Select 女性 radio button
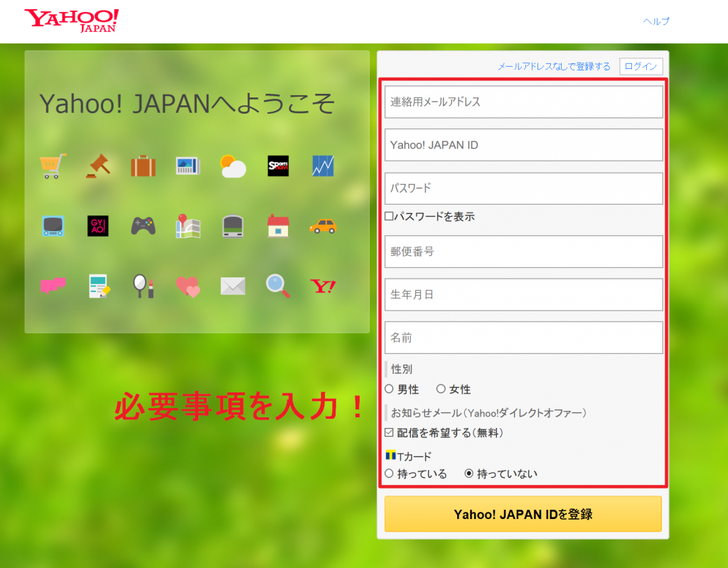Image resolution: width=728 pixels, height=568 pixels. [x=441, y=389]
